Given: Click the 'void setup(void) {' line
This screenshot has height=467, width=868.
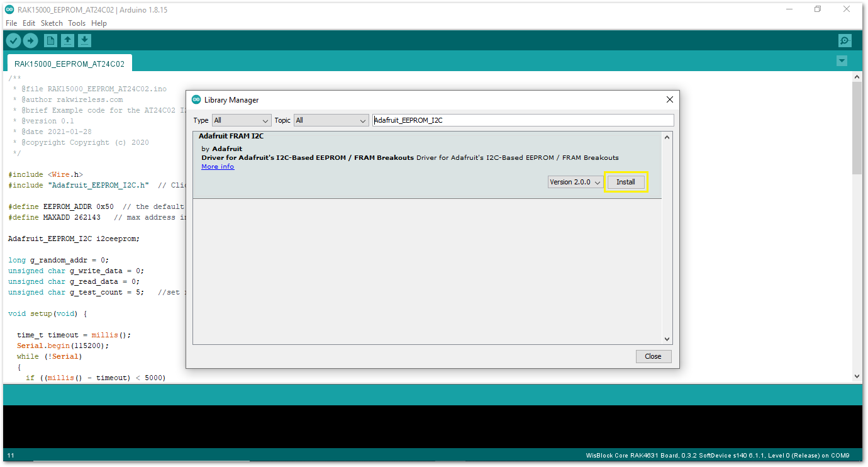Looking at the screenshot, I should (48, 313).
